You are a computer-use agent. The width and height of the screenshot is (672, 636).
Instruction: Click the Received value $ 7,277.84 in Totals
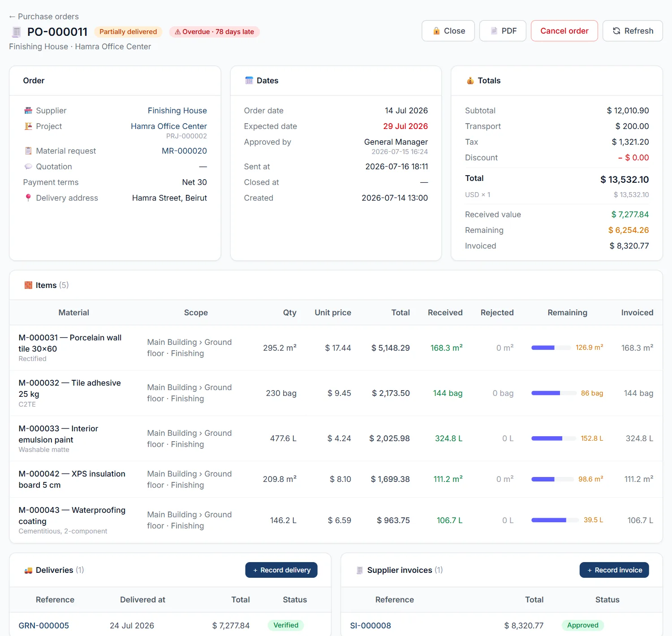point(630,215)
